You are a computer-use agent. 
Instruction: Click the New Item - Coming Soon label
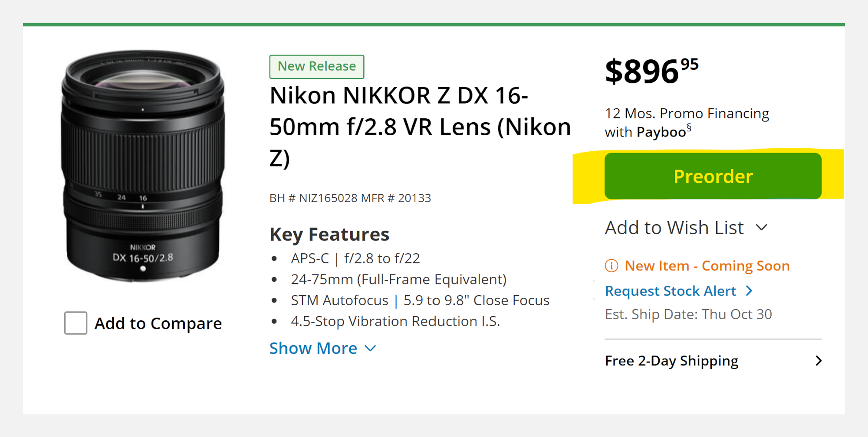coord(707,266)
